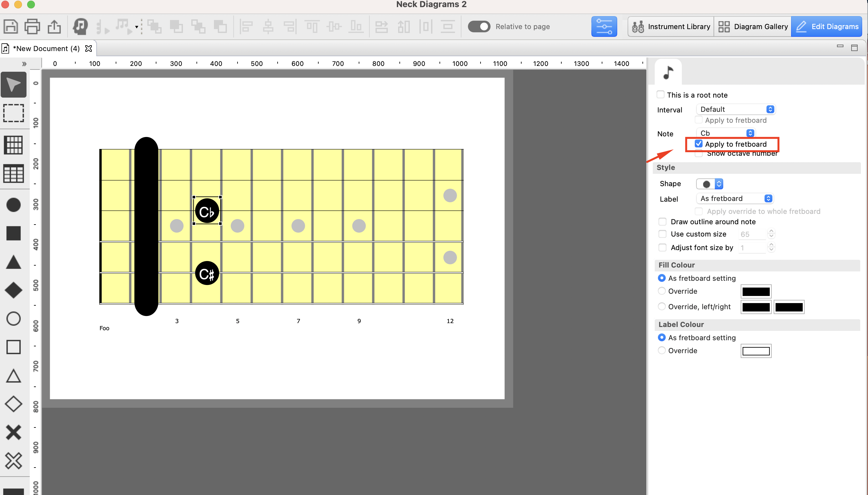Screen dimensions: 868x495
Task: Expand the tool palette chevron
Action: click(24, 64)
